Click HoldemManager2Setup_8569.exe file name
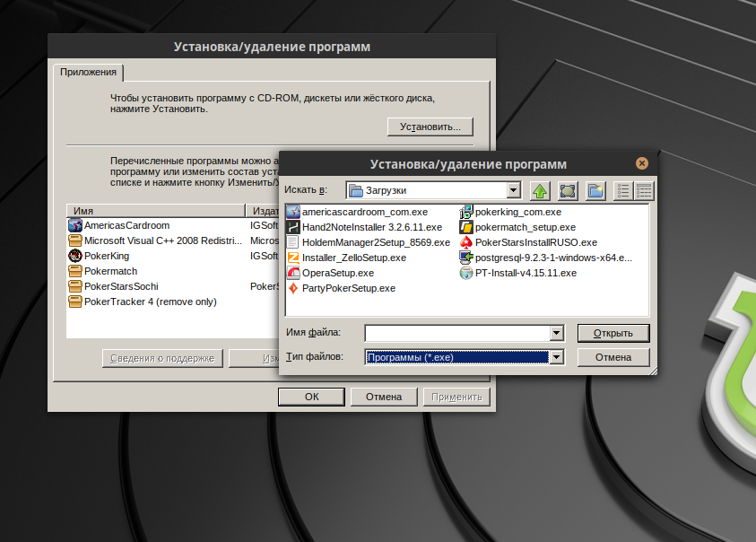The height and width of the screenshot is (542, 756). [x=376, y=242]
